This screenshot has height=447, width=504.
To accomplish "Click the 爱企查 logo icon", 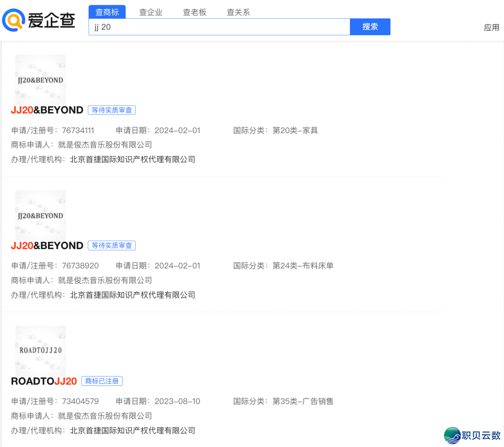I will coord(14,20).
